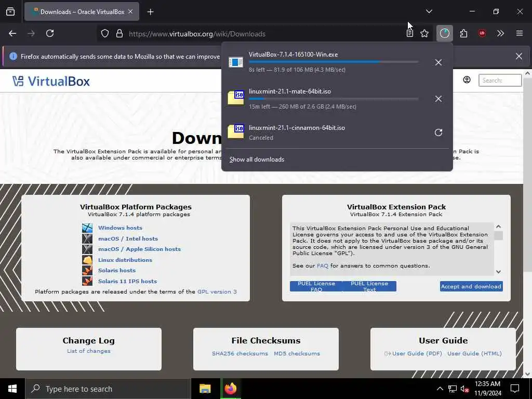Click Solaris hosts platform icon
Screen dimensions: 532x399
(87, 270)
